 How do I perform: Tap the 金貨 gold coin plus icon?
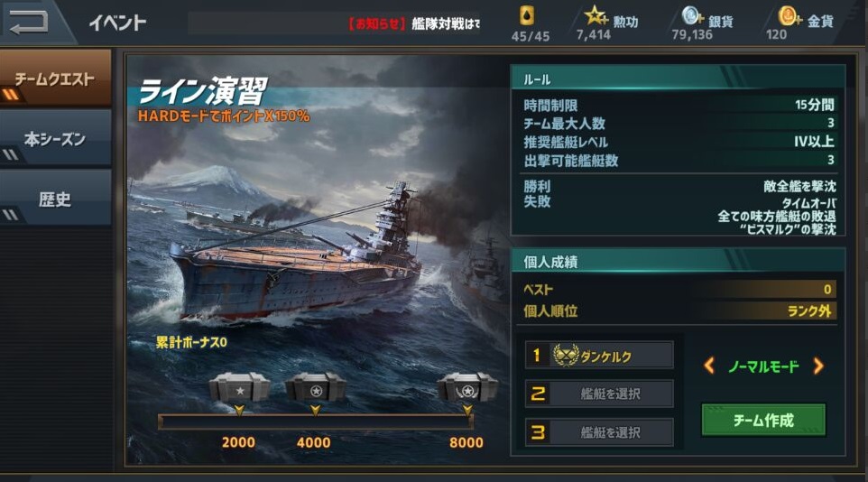789,15
